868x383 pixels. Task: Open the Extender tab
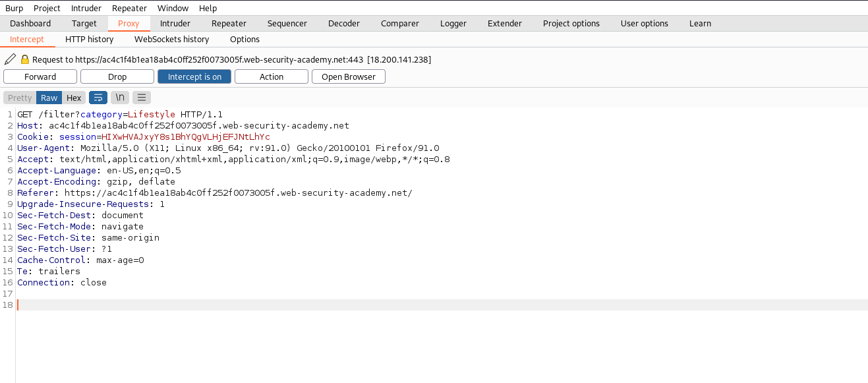[x=505, y=23]
